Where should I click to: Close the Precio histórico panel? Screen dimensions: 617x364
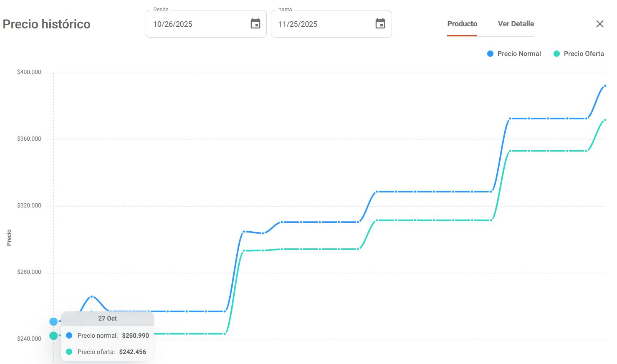(599, 24)
